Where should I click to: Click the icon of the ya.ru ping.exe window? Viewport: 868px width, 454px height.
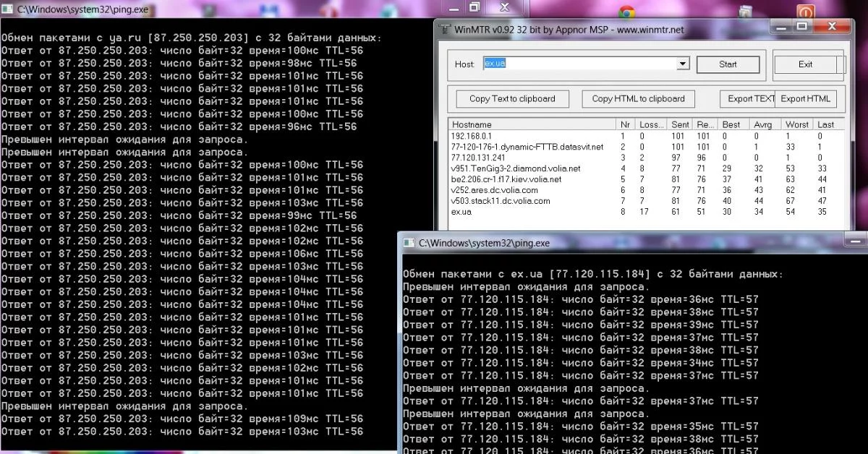(7, 9)
